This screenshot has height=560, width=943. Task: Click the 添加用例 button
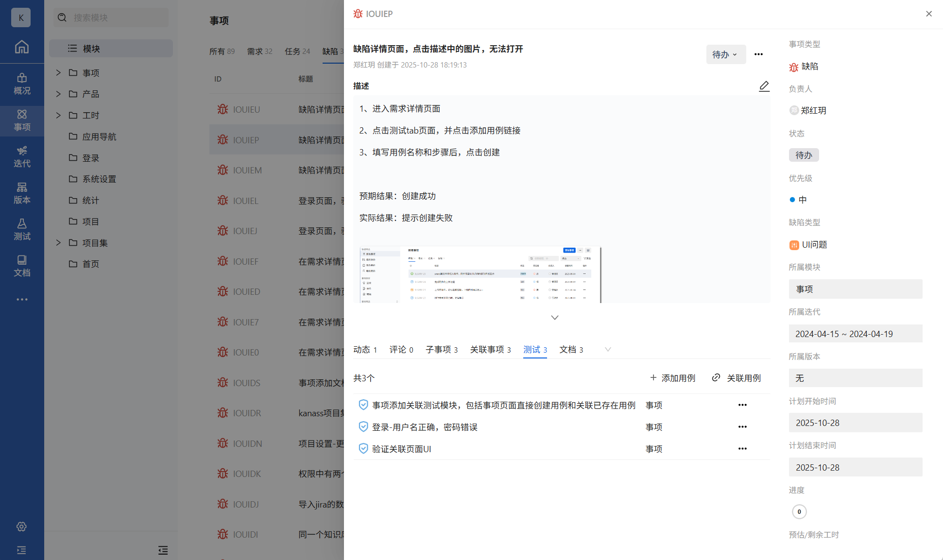[673, 378]
